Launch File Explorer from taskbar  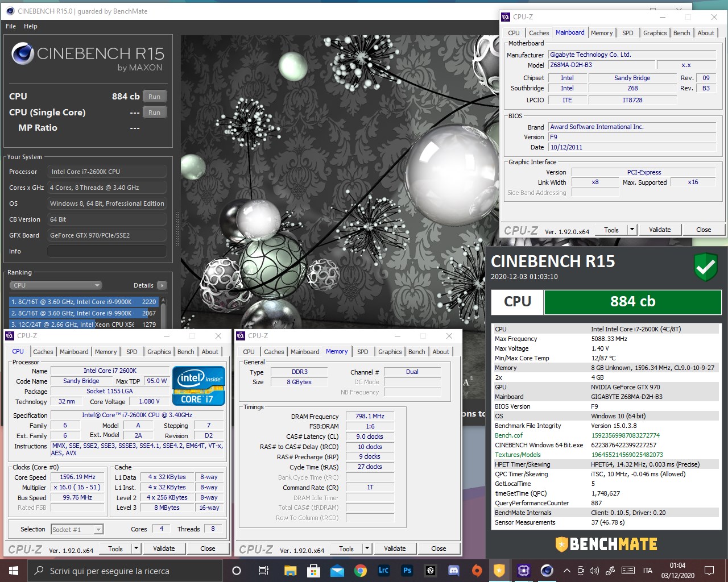(x=290, y=571)
